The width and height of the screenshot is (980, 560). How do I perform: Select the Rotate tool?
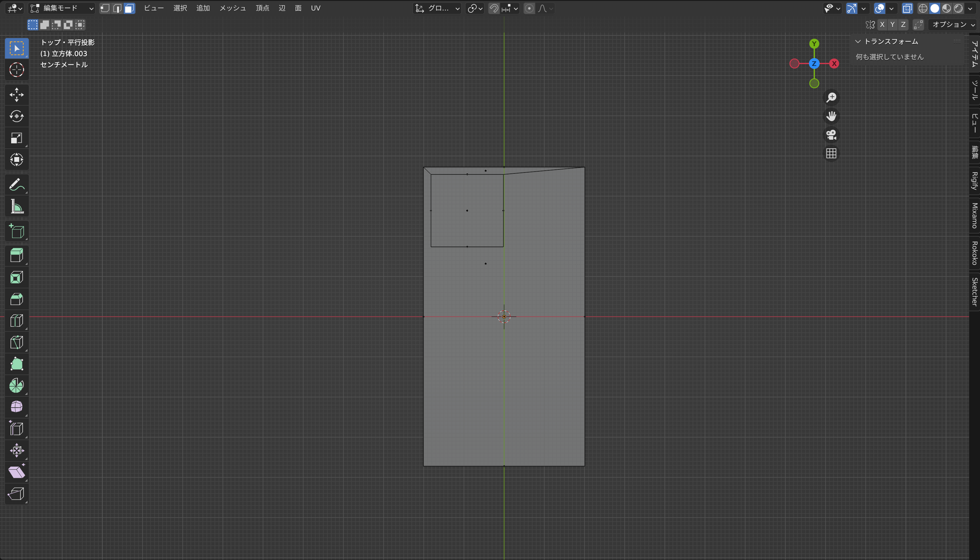tap(16, 116)
